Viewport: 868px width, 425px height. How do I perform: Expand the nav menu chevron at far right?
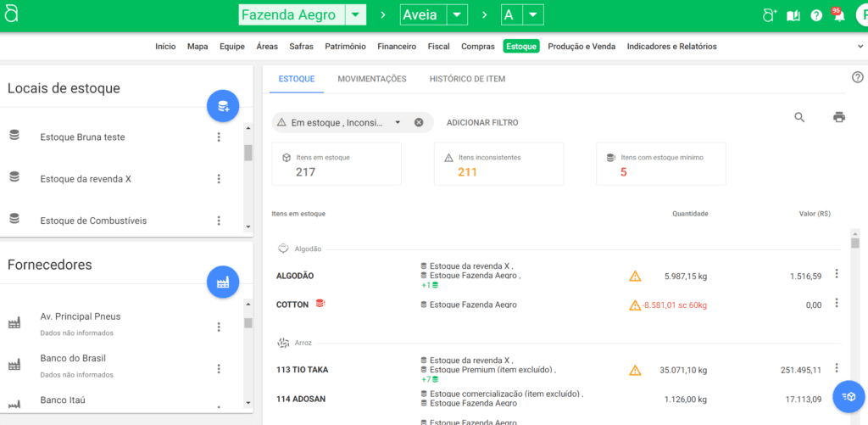860,48
